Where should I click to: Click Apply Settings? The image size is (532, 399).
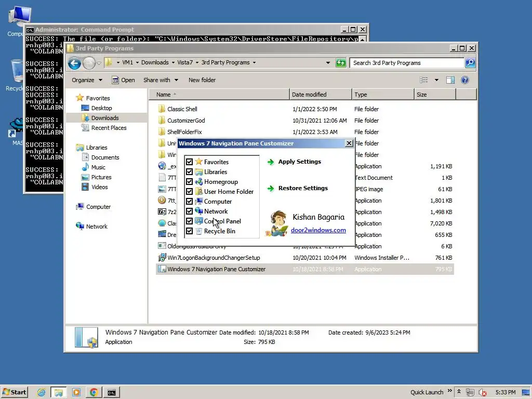[294, 162]
